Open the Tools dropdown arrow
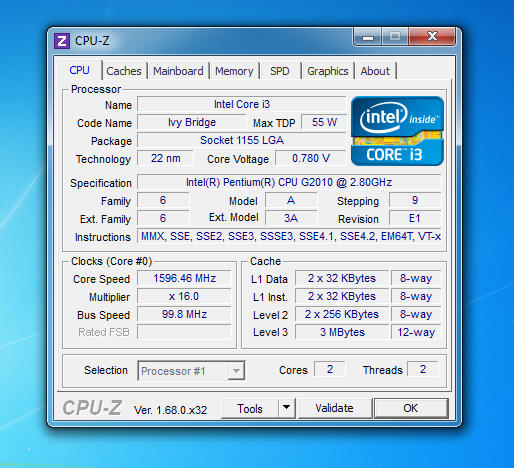514x468 pixels. coord(286,408)
